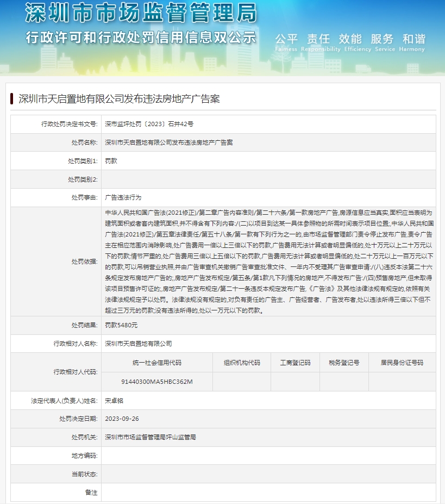Click the 公平 Fairness slogan in banner
The height and width of the screenshot is (504, 445).
pos(286,42)
